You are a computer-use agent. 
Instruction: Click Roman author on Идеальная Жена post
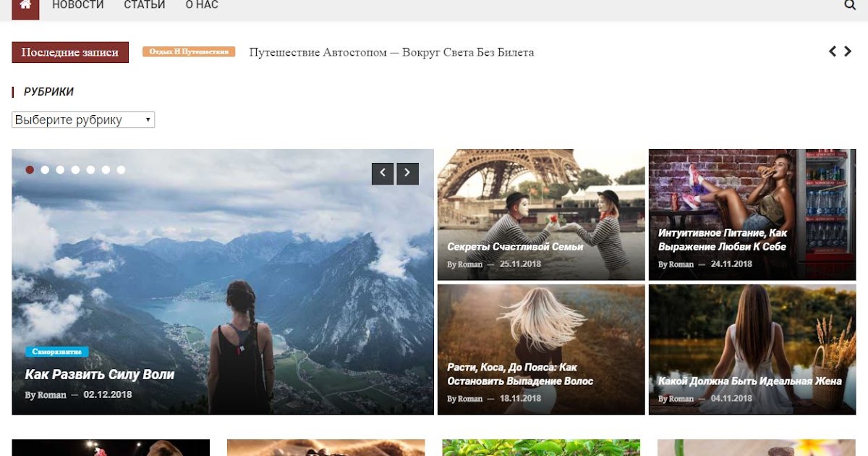pos(681,399)
